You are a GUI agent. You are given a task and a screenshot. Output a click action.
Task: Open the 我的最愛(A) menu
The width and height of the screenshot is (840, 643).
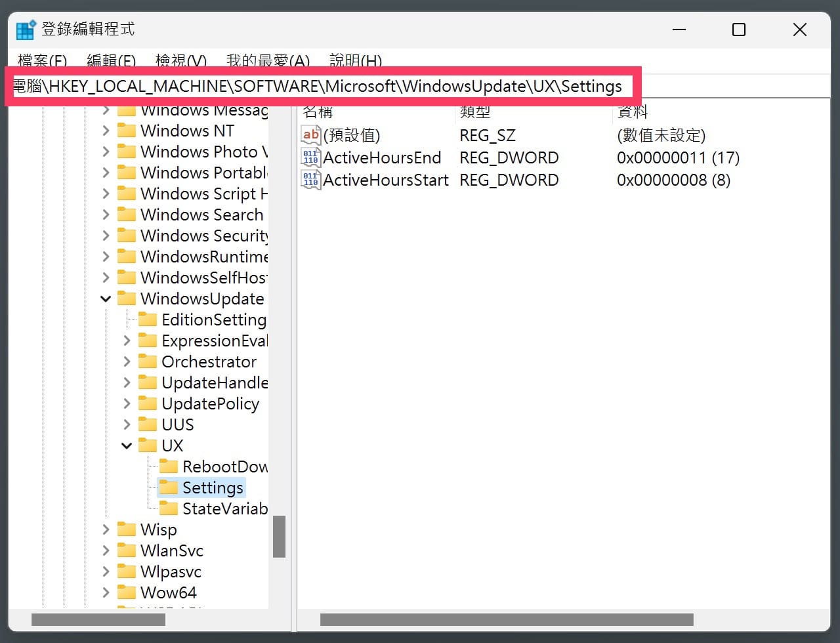click(x=268, y=61)
